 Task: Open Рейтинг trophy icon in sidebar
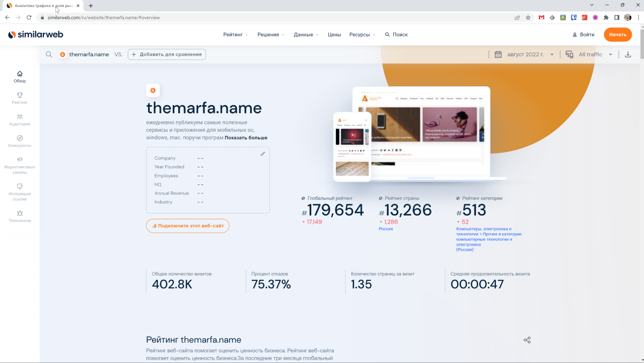tap(20, 95)
